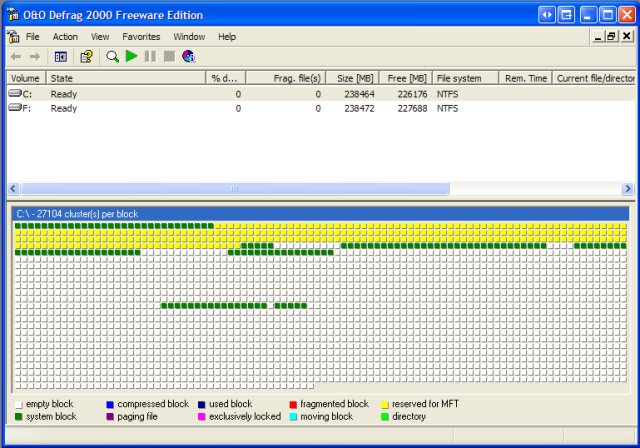640x448 pixels.
Task: Select drive F: in the volume list
Action: (x=27, y=108)
